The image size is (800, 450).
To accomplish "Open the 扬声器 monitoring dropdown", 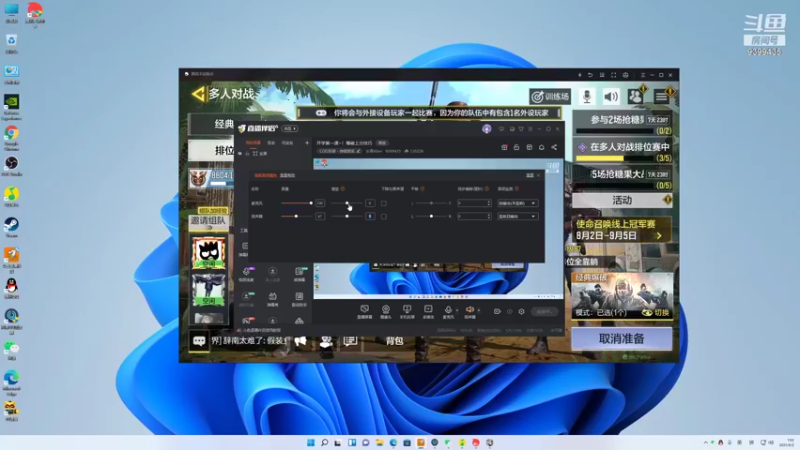I will click(517, 216).
